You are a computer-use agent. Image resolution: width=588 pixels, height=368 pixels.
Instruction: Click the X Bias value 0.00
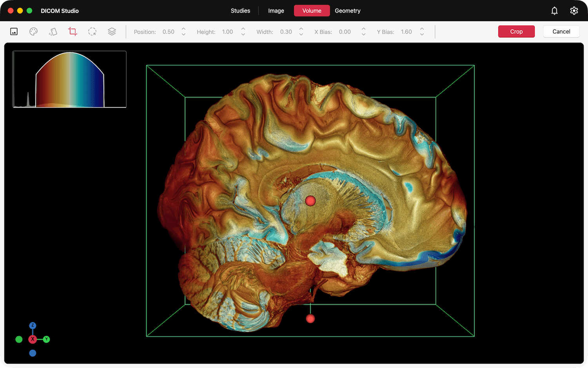(345, 32)
